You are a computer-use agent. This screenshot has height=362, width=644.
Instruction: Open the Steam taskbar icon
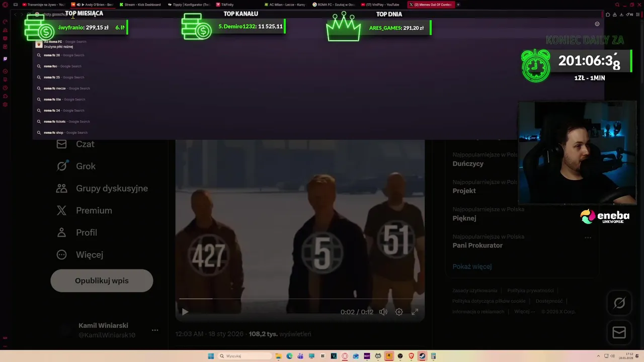422,356
